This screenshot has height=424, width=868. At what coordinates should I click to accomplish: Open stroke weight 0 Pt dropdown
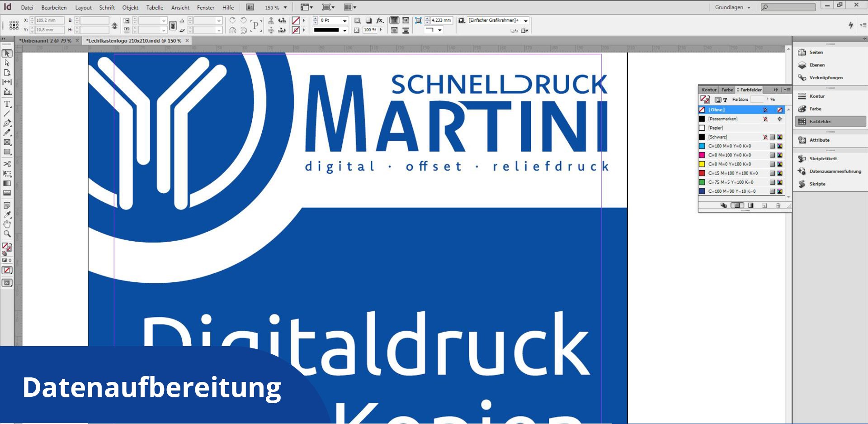(344, 21)
